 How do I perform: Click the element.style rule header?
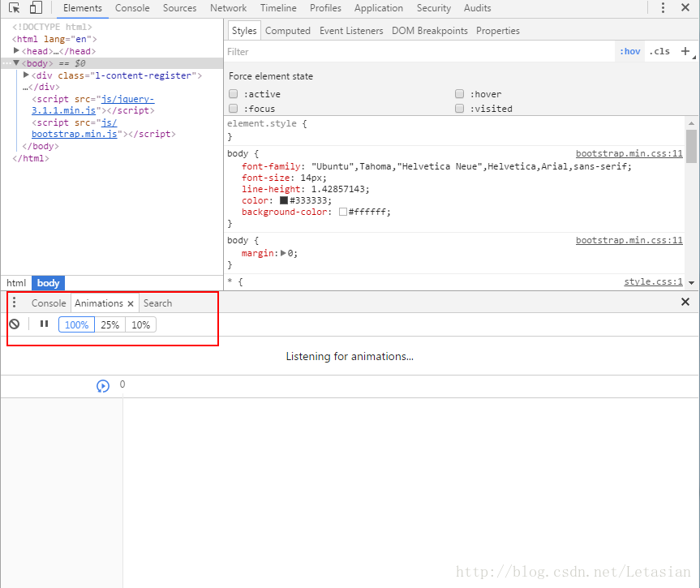(267, 123)
